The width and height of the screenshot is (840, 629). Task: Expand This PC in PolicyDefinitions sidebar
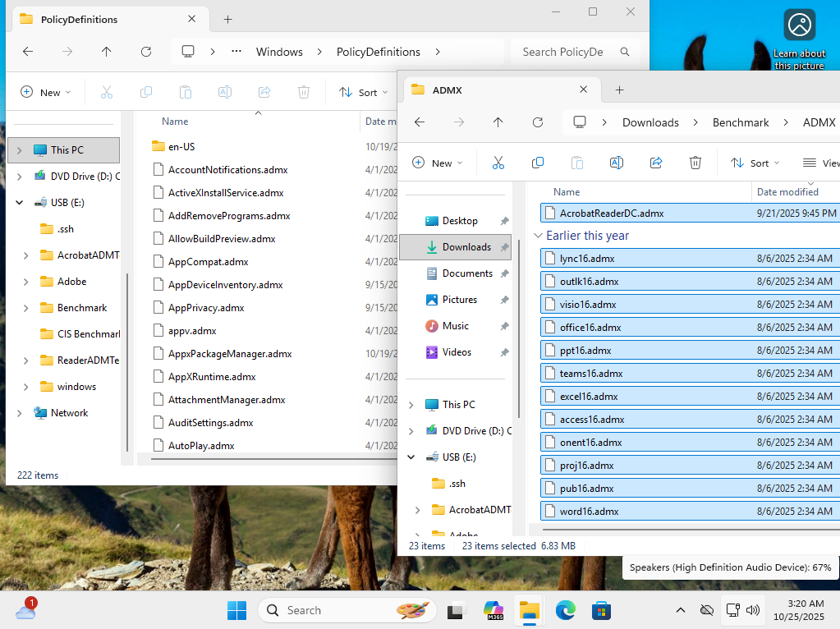coord(19,150)
